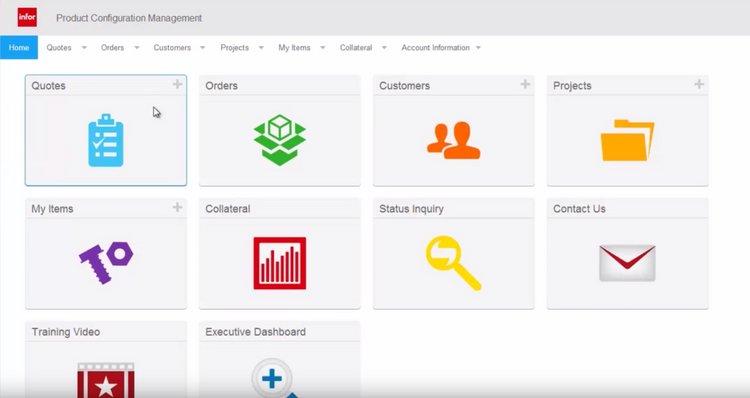
Task: Click the Customers tile title
Action: [x=405, y=86]
